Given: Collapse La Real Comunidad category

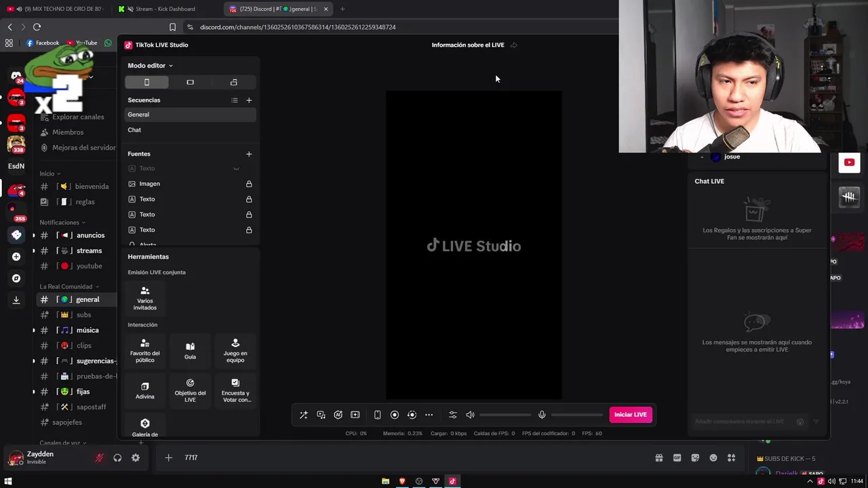Looking at the screenshot, I should pyautogui.click(x=69, y=287).
